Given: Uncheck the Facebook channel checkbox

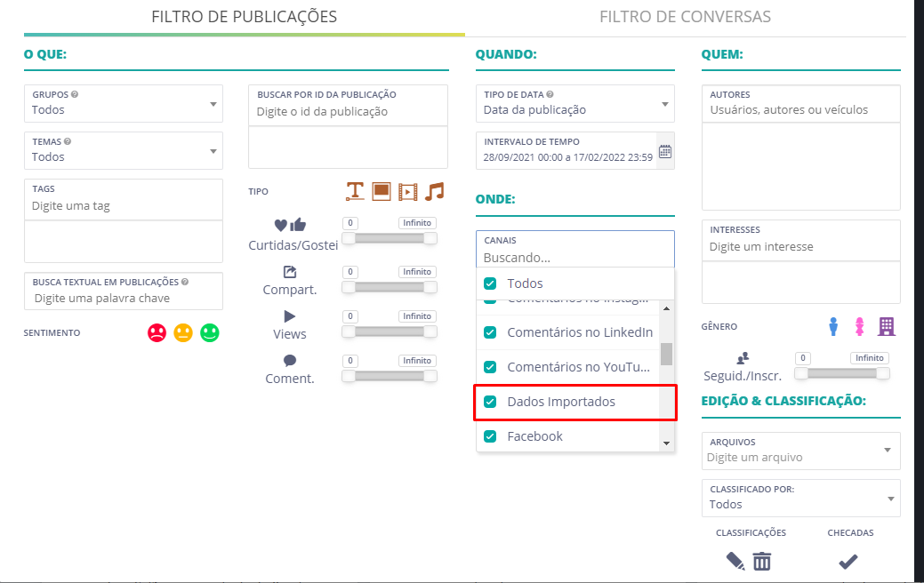Looking at the screenshot, I should click(x=490, y=436).
